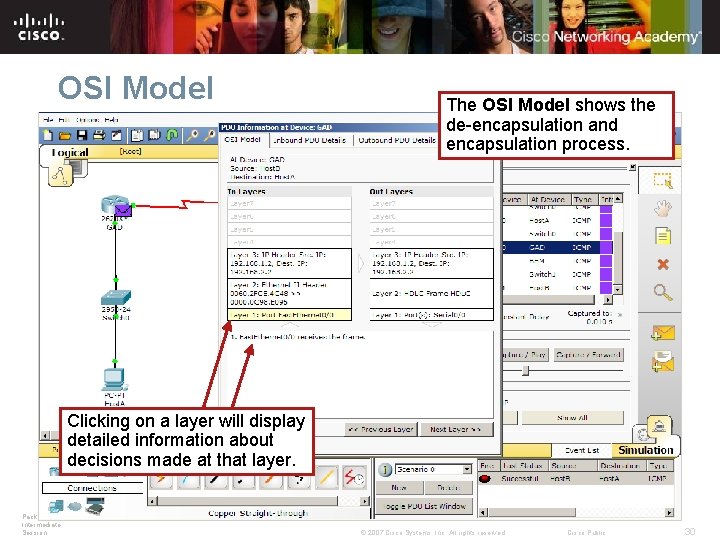This screenshot has height=540, width=720.
Task: Click the Show All button
Action: click(x=572, y=418)
